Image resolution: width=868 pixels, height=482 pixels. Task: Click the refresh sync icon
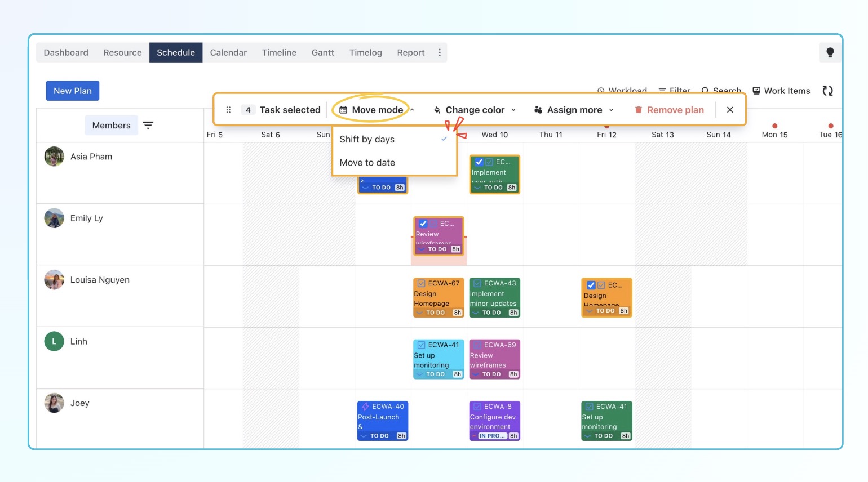[x=827, y=91]
